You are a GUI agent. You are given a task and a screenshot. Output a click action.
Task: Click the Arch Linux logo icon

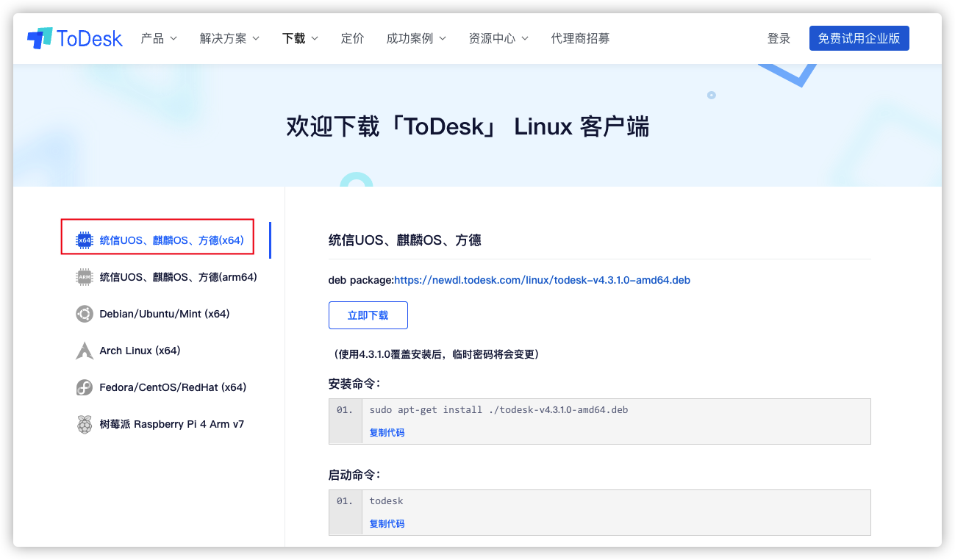85,351
